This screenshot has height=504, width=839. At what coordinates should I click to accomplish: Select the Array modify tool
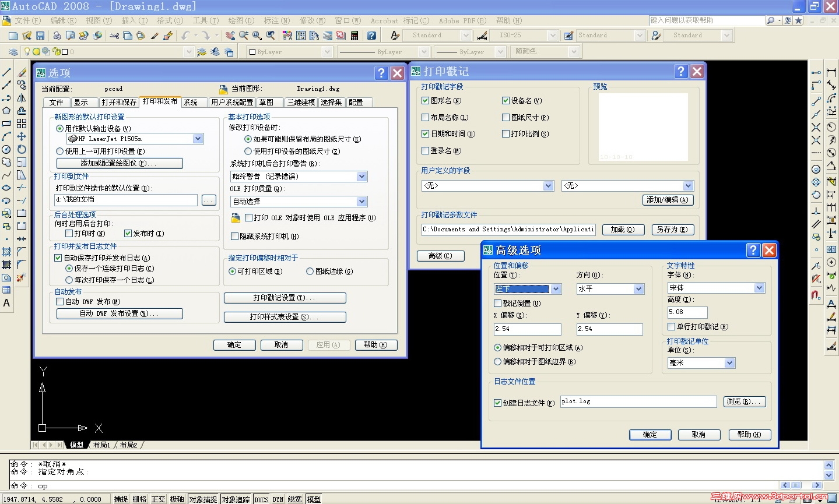pos(22,124)
